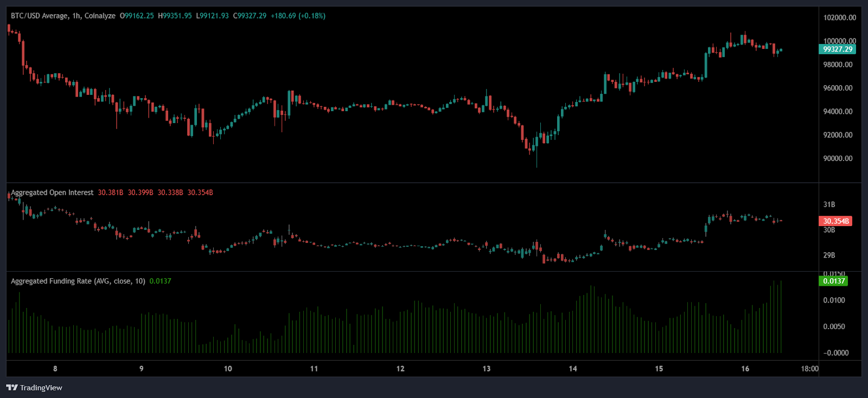
Task: Click the 0.0050 funding rate axis label
Action: (834, 326)
